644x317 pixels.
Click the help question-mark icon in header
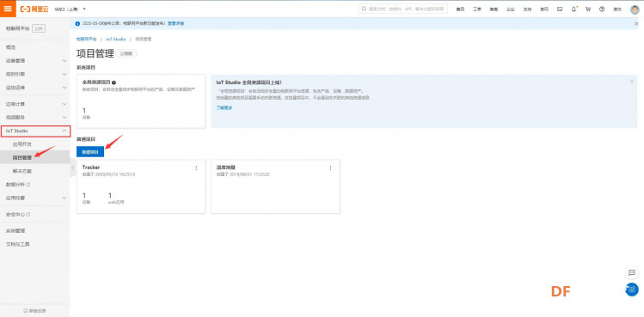tap(602, 9)
